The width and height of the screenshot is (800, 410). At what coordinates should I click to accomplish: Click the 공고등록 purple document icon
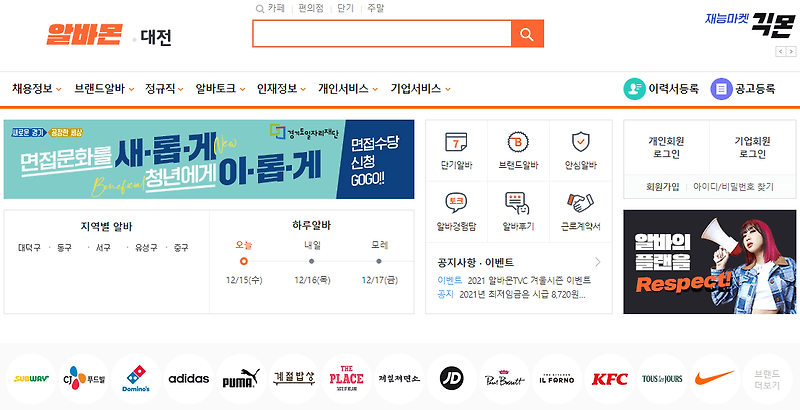pyautogui.click(x=721, y=89)
